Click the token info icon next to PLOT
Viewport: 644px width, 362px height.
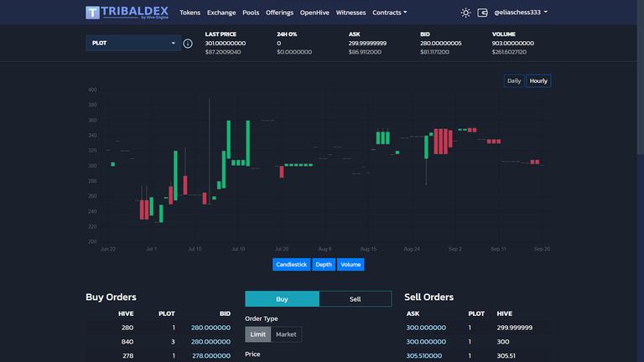tap(188, 43)
